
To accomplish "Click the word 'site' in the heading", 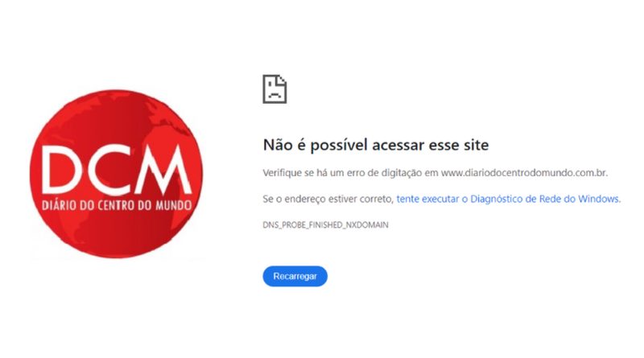I will (476, 145).
